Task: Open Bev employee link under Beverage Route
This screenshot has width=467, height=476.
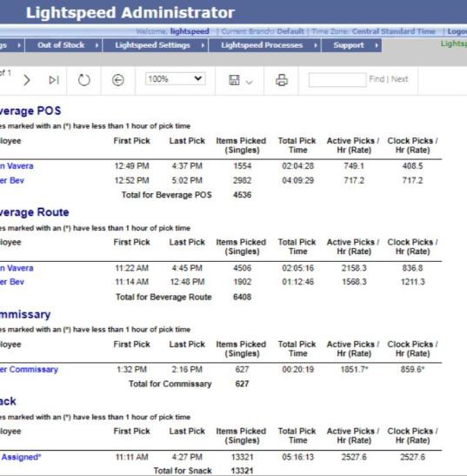Action: pyautogui.click(x=12, y=282)
